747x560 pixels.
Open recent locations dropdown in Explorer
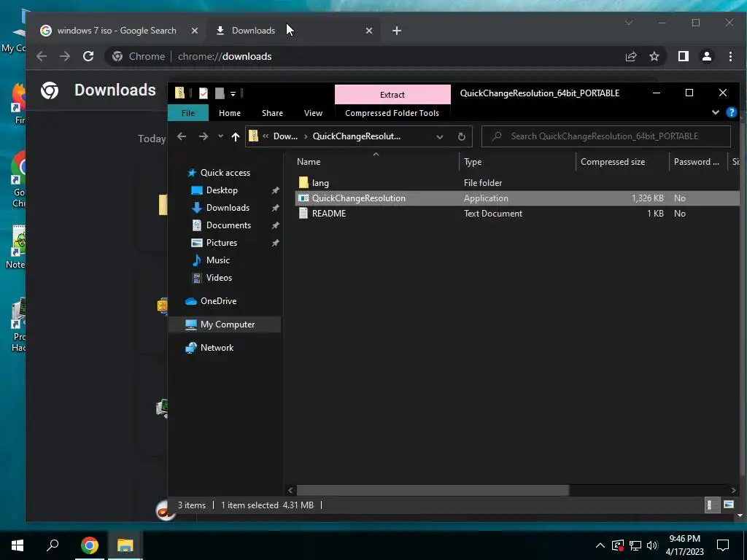click(x=220, y=136)
